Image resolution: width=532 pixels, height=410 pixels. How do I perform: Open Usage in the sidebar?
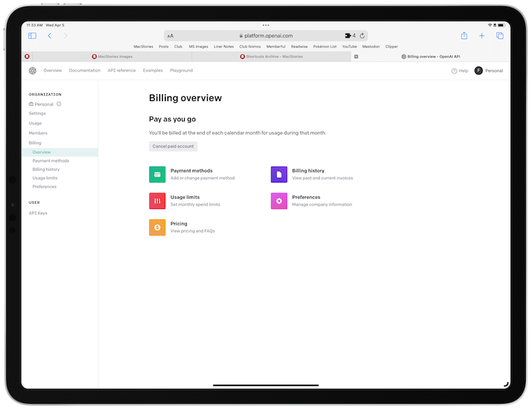point(35,123)
